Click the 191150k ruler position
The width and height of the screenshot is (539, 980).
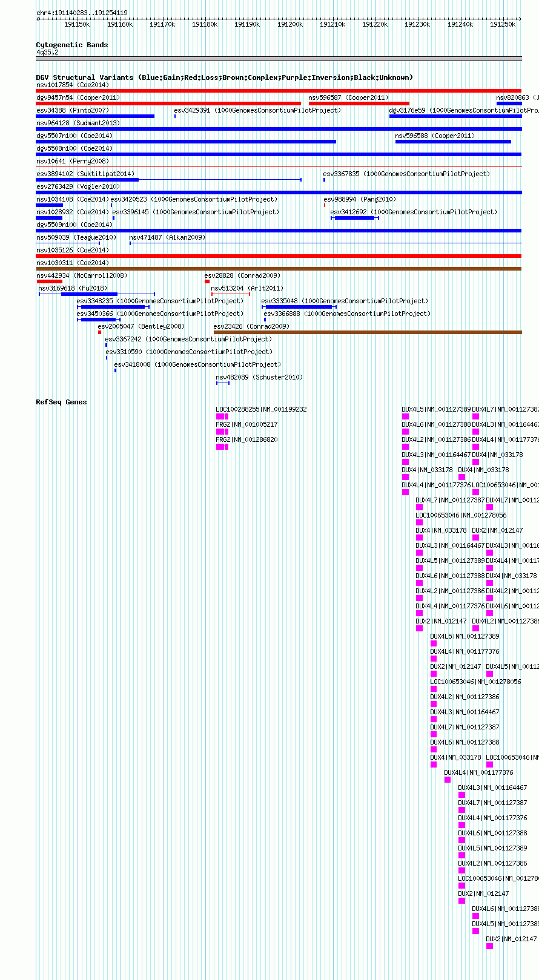click(x=77, y=24)
